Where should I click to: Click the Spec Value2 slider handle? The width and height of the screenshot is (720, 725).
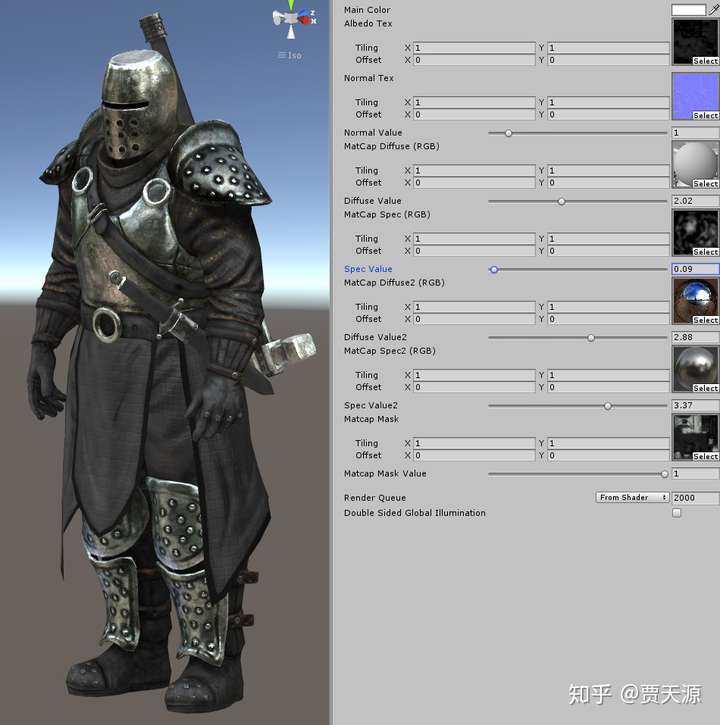(x=608, y=406)
